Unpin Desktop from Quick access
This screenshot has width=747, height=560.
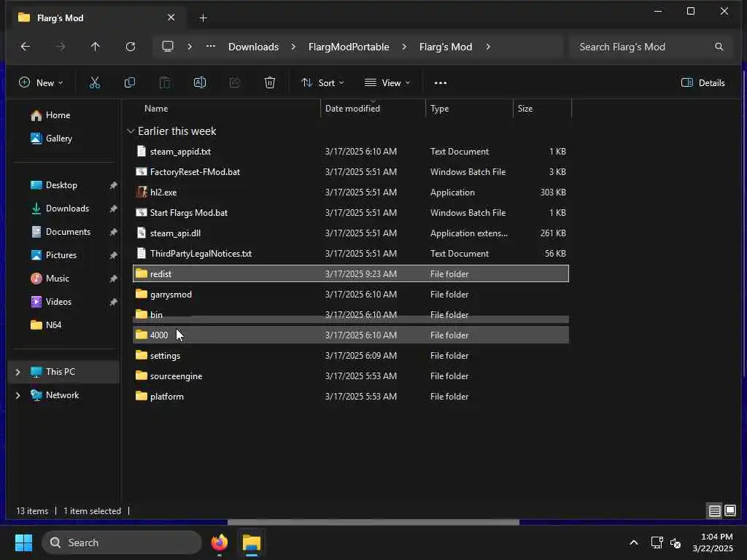(x=113, y=185)
